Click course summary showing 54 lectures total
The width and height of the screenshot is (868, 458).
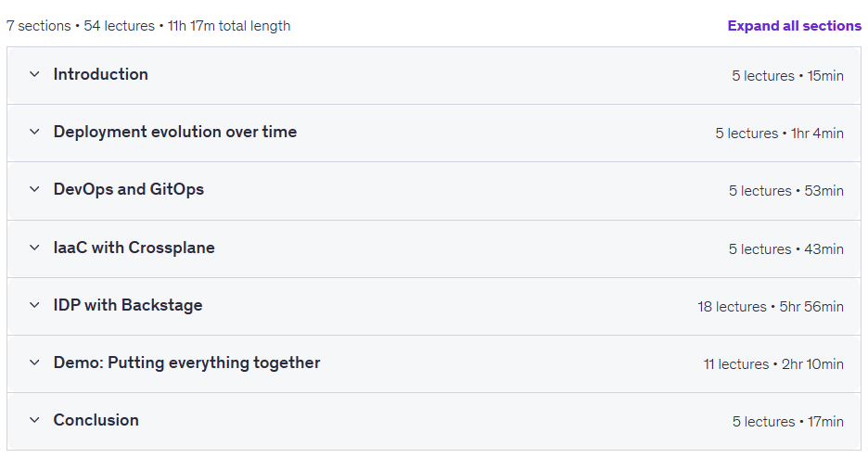(x=148, y=26)
